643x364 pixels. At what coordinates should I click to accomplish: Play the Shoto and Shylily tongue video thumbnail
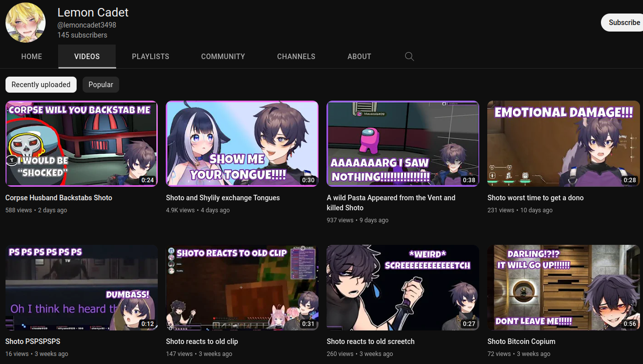[242, 144]
